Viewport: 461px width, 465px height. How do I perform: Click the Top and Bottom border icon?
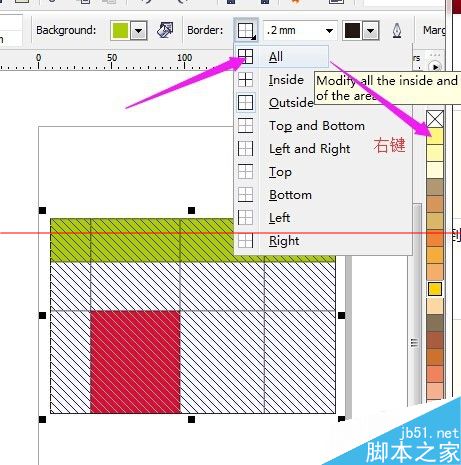point(246,126)
